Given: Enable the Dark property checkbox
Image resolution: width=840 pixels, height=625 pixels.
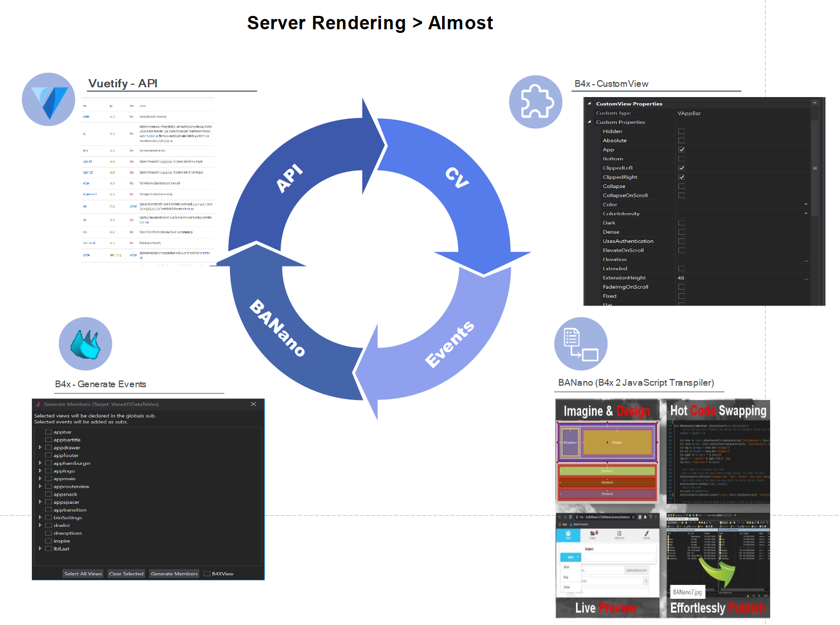Looking at the screenshot, I should coord(681,222).
